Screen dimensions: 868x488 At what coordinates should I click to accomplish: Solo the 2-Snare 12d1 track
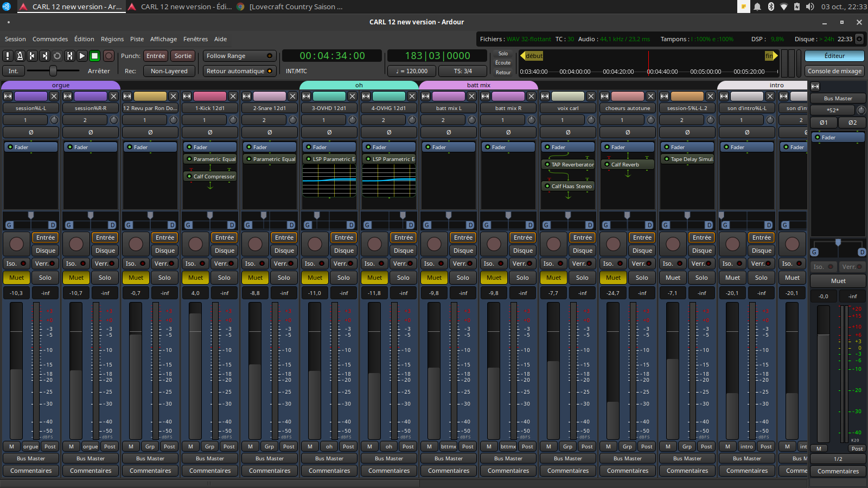[284, 278]
